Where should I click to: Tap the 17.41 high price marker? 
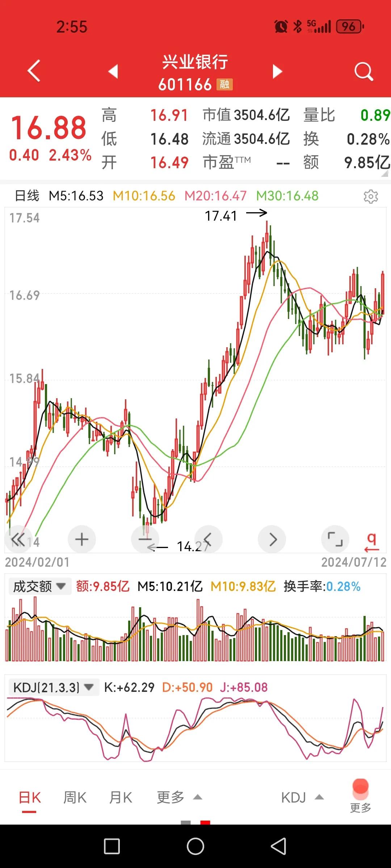click(221, 216)
